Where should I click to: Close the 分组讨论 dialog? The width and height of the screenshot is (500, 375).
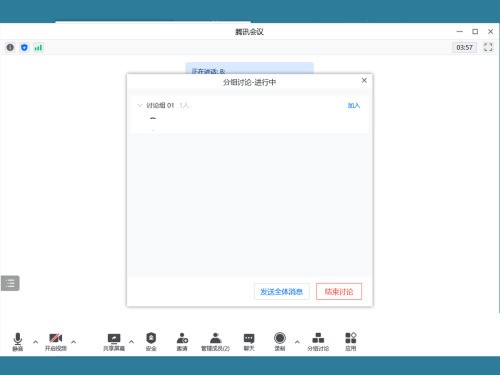(364, 80)
